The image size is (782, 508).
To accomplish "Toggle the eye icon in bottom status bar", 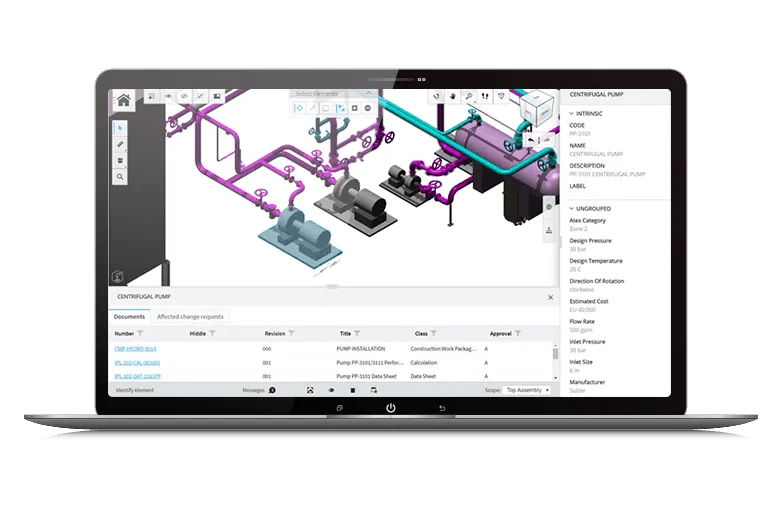I will coord(331,390).
